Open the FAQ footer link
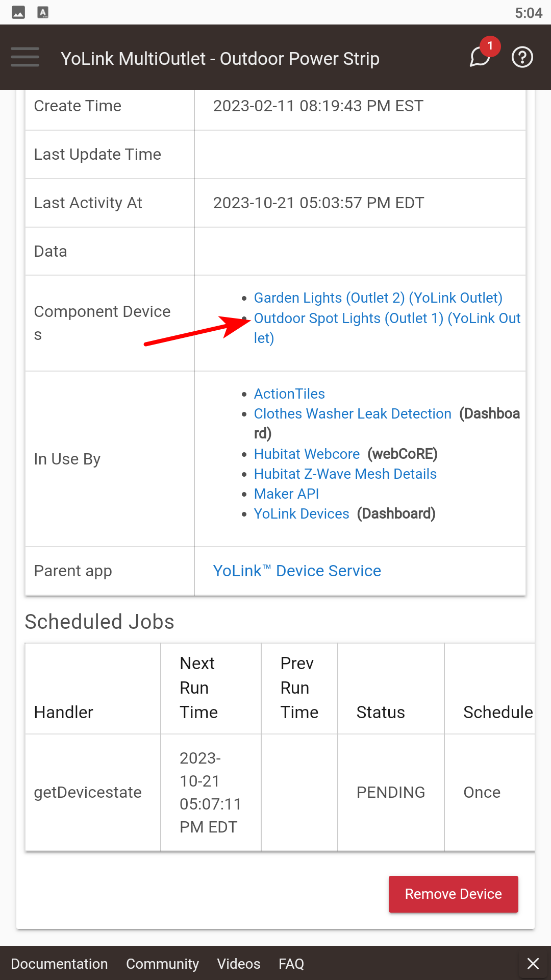The height and width of the screenshot is (980, 551). (x=291, y=964)
